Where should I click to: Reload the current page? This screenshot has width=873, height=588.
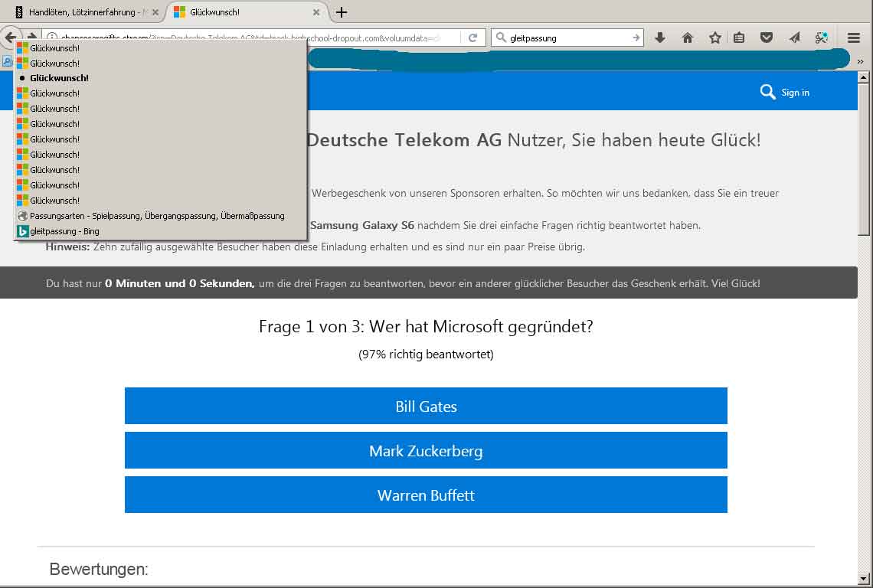coord(472,38)
